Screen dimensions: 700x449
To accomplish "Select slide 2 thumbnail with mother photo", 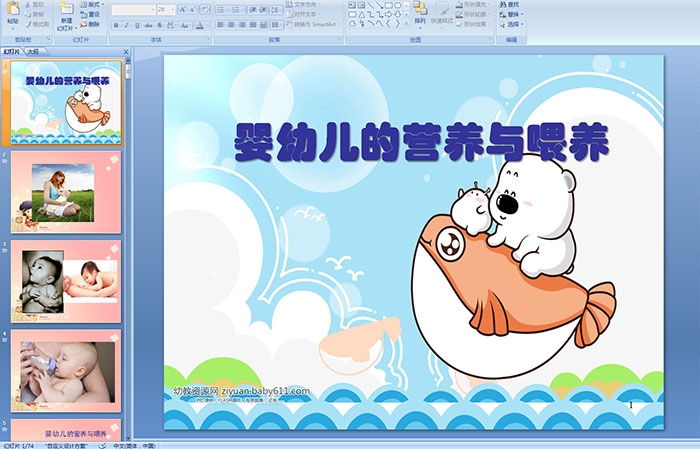I will [66, 192].
